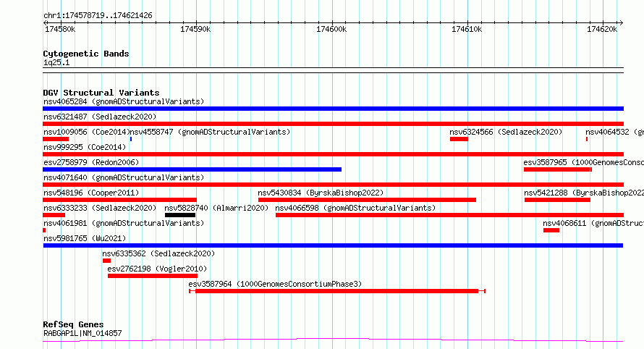This screenshot has height=349, width=644.
Task: Click the black nsv5828740 variant bar
Action: tap(180, 215)
